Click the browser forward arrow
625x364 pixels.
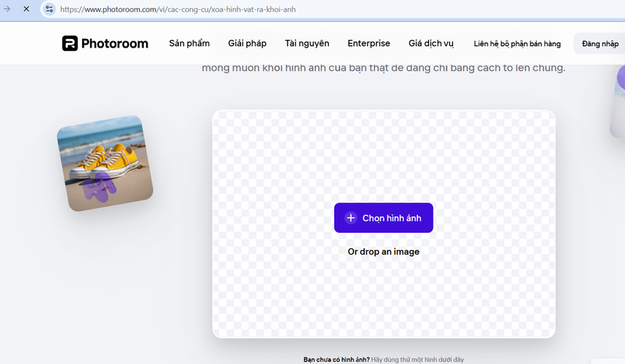(7, 9)
